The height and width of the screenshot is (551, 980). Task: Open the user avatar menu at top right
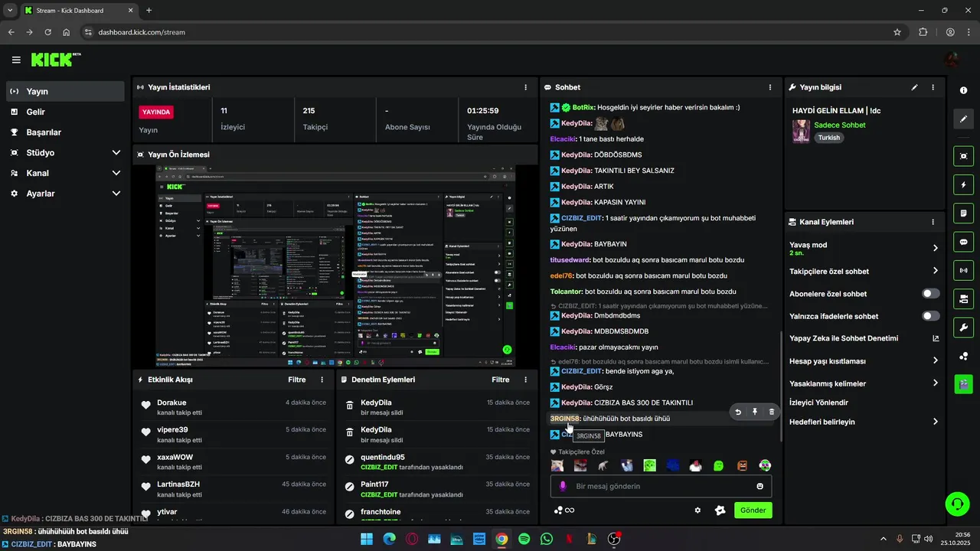click(x=952, y=60)
